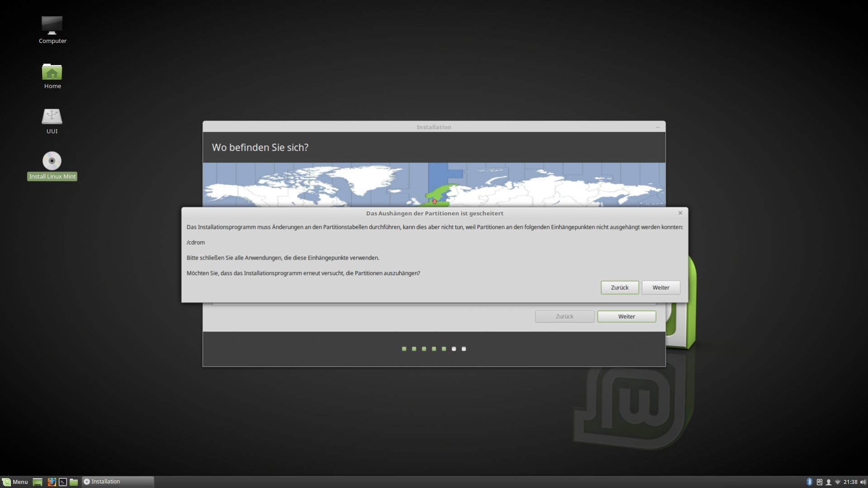
Task: Open the 21:38 clock calendar
Action: (850, 482)
